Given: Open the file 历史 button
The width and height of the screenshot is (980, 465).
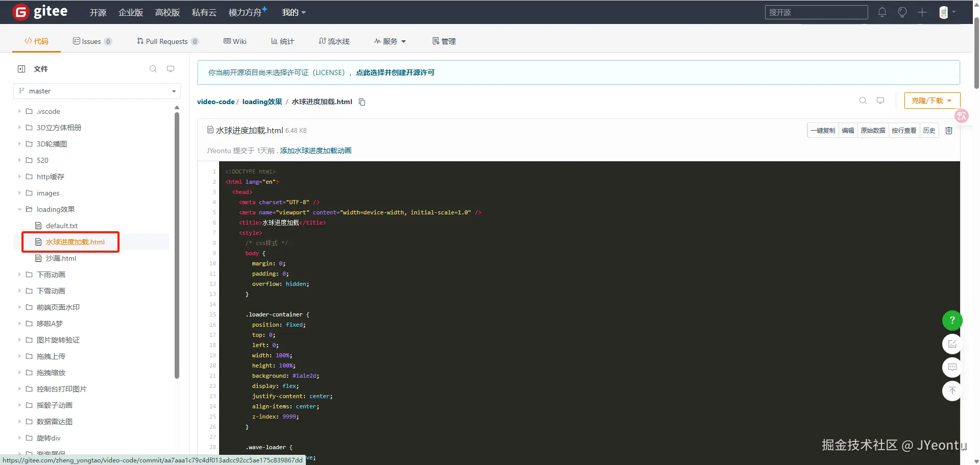Looking at the screenshot, I should [929, 131].
